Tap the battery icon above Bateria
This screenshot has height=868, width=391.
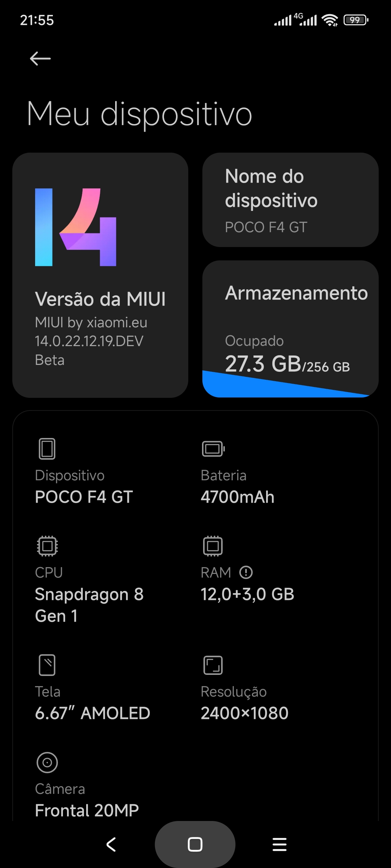tap(213, 449)
